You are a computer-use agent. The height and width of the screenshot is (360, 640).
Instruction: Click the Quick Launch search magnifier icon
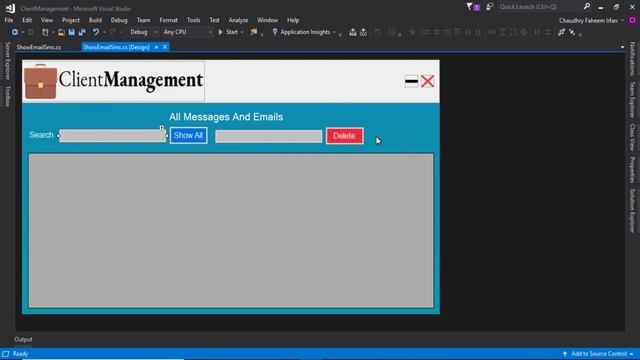click(x=587, y=7)
